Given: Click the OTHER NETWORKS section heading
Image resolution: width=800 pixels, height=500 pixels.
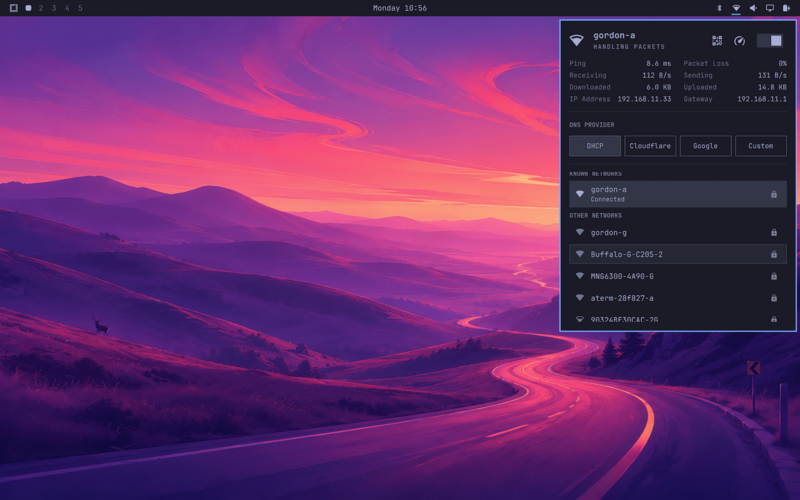Looking at the screenshot, I should 595,215.
